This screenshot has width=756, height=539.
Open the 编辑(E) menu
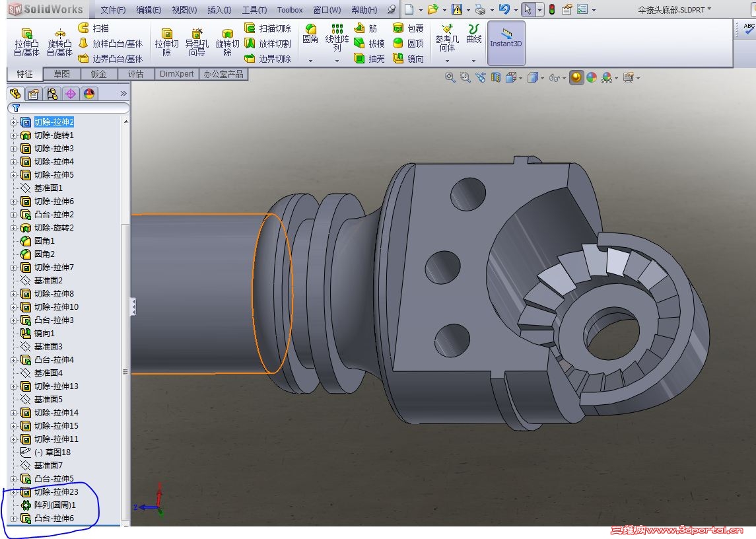(149, 10)
